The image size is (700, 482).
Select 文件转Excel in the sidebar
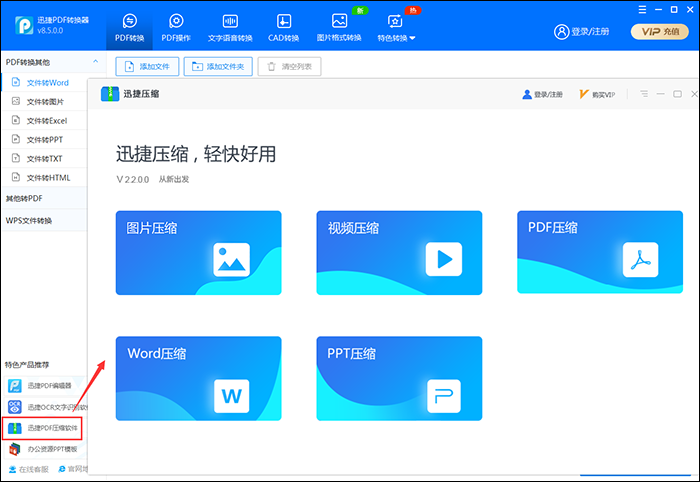pyautogui.click(x=45, y=120)
